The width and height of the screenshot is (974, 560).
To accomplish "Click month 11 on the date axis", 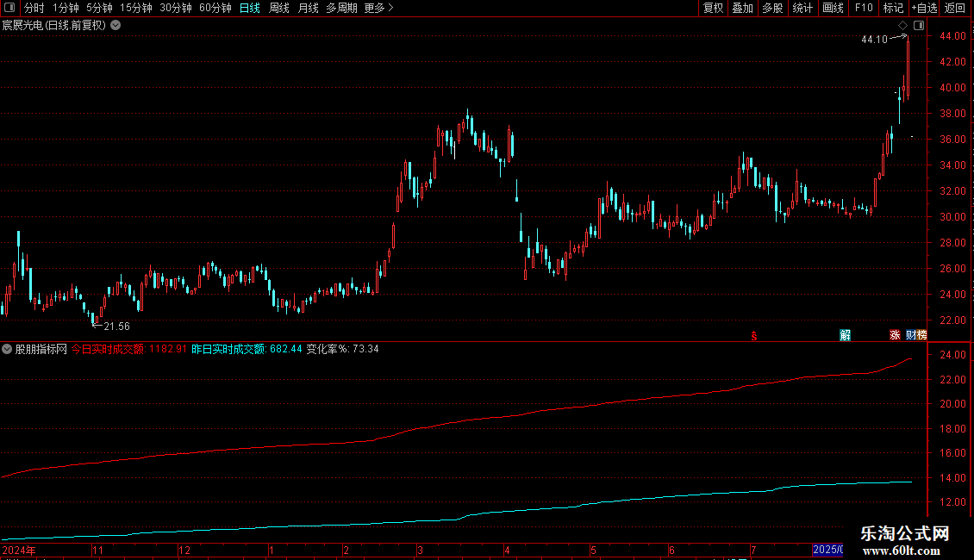I will pos(97,550).
